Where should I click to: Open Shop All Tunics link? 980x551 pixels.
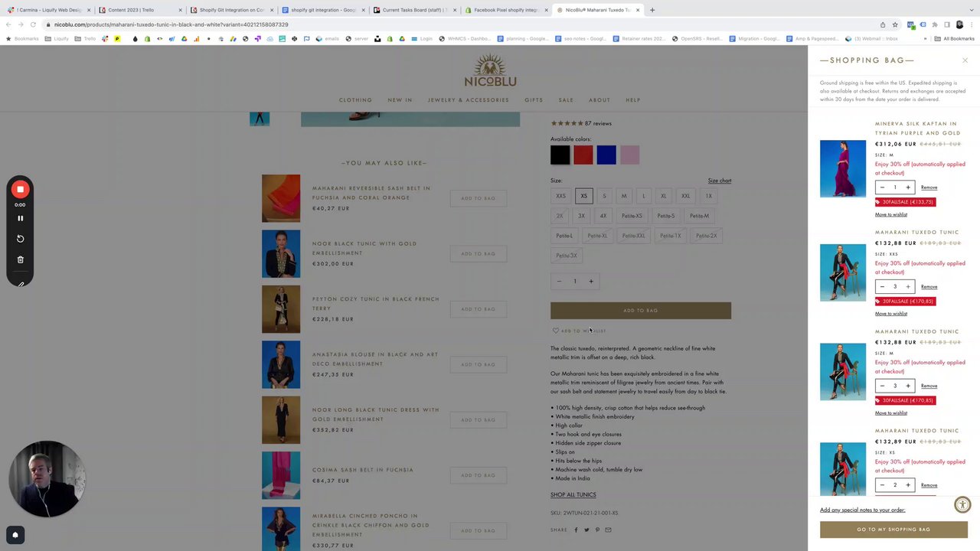pyautogui.click(x=573, y=495)
